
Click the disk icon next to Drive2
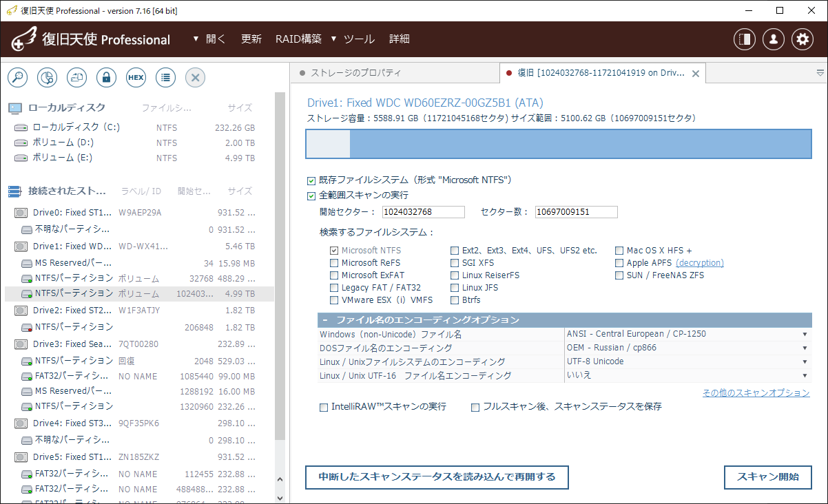[21, 311]
